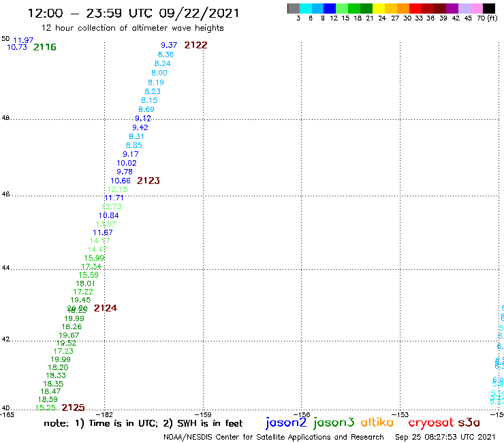
Task: Click the orange swatch in the color scale
Action: pos(403,8)
